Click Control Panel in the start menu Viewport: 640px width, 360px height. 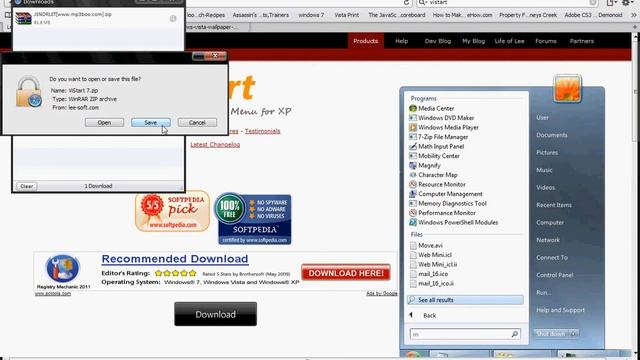point(555,275)
